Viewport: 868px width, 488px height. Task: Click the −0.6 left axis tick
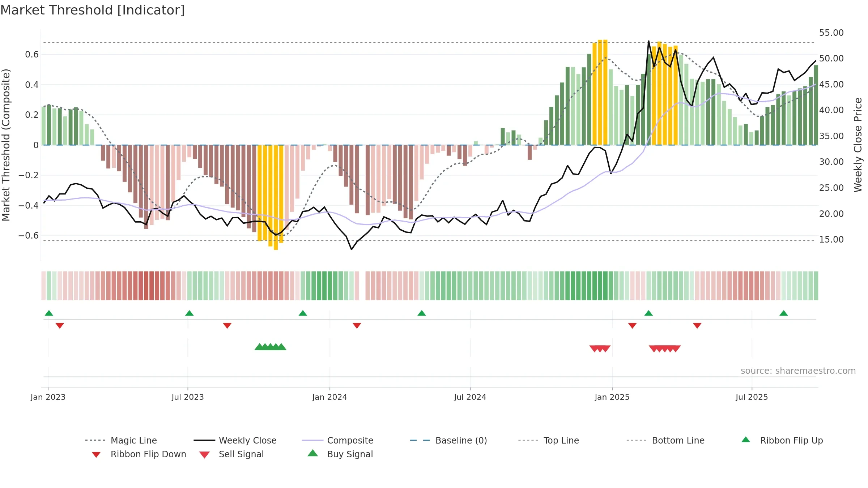pyautogui.click(x=29, y=236)
